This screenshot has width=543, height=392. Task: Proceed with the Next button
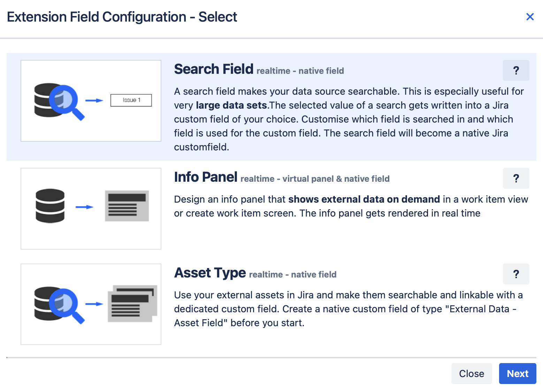(x=517, y=374)
